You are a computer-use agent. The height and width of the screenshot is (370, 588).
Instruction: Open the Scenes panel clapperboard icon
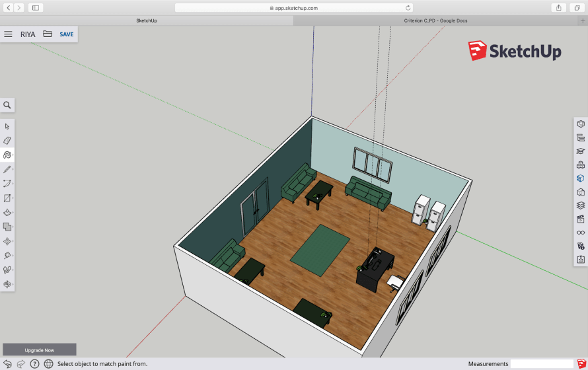pos(580,219)
